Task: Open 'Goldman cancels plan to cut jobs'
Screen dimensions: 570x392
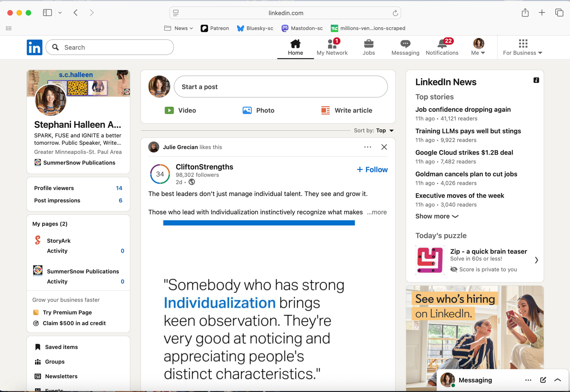Action: tap(466, 174)
